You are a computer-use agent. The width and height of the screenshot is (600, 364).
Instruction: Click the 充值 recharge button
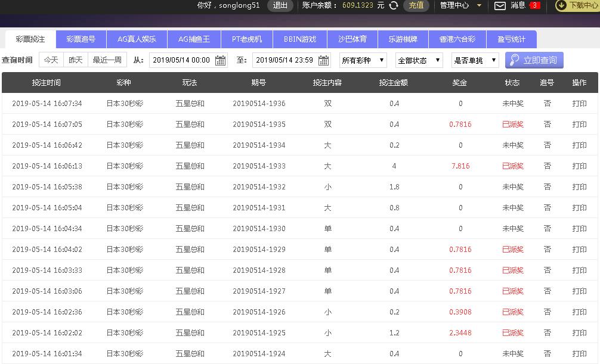pyautogui.click(x=416, y=5)
